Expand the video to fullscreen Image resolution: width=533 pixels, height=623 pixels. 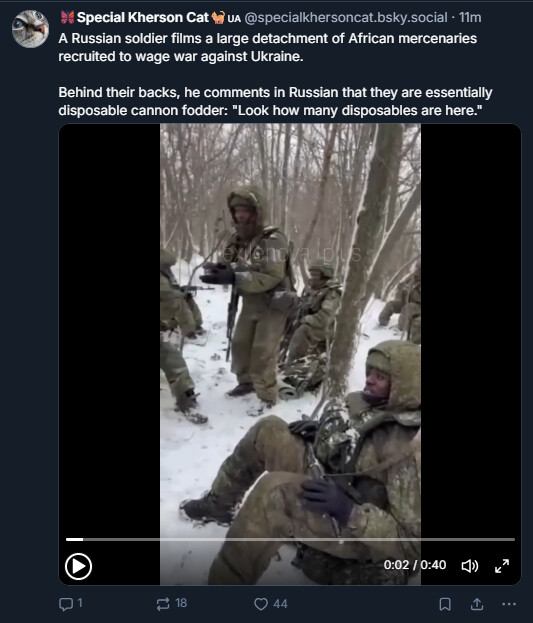[502, 566]
